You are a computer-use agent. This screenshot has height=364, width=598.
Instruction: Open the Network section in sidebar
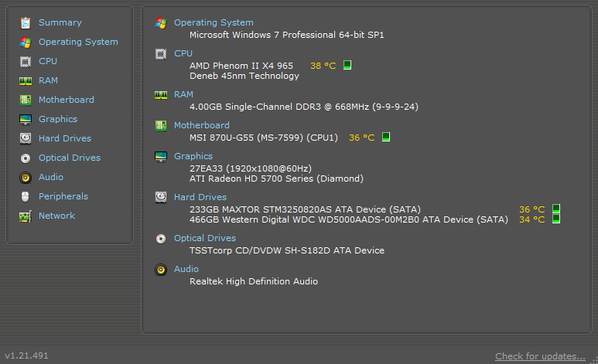point(56,216)
